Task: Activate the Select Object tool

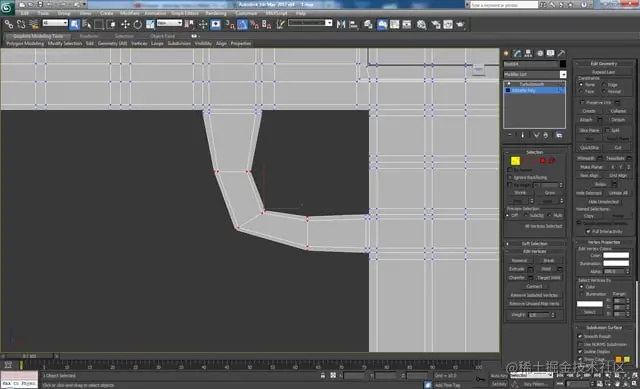Action: click(75, 24)
